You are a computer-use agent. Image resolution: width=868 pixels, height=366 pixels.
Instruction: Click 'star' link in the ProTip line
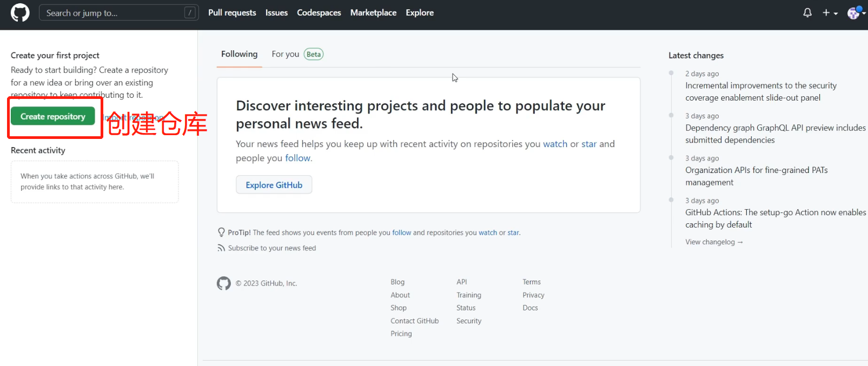(x=513, y=232)
